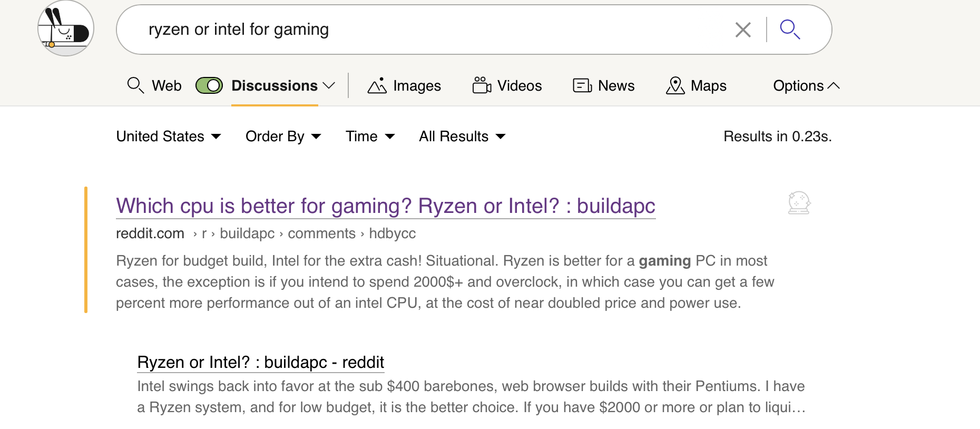The image size is (980, 429).
Task: Open the United States region dropdown
Action: coord(169,136)
